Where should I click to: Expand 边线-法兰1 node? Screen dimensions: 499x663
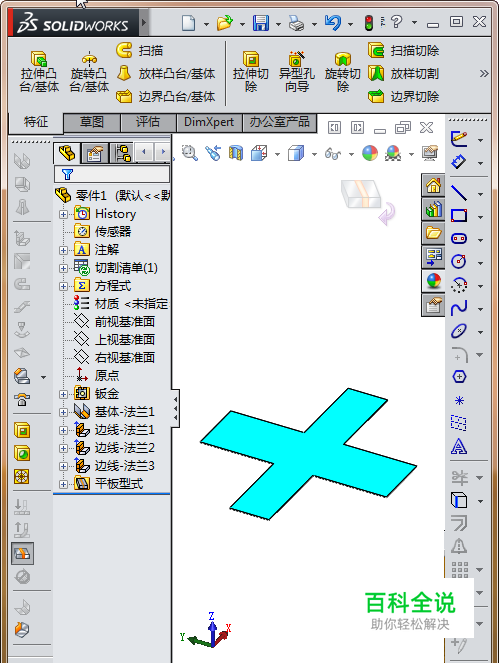tap(63, 430)
